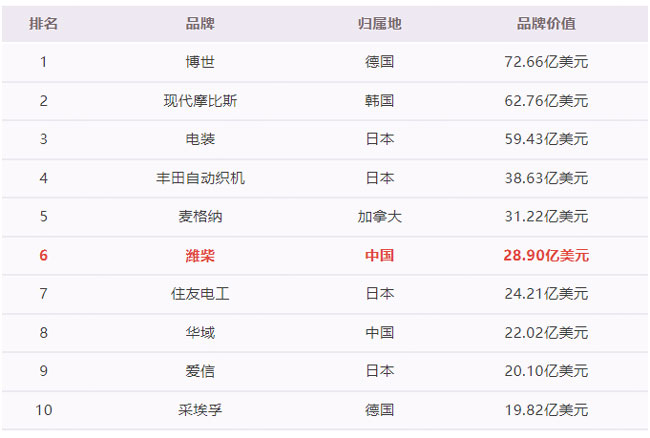Click the 排名 column header

[x=43, y=23]
